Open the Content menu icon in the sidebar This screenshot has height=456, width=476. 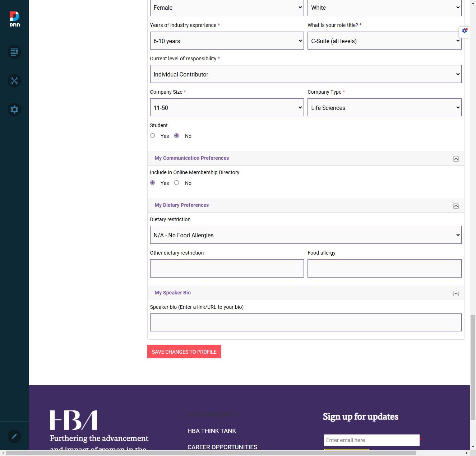pyautogui.click(x=14, y=52)
